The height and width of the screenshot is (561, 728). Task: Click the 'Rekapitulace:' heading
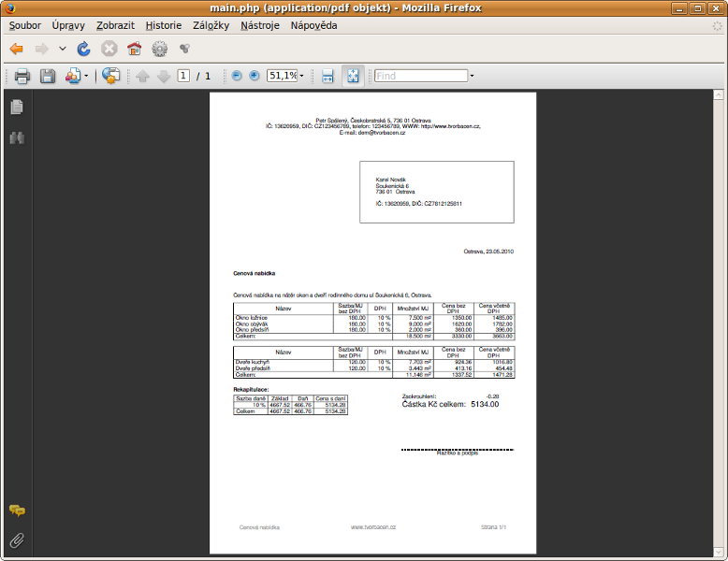click(251, 390)
